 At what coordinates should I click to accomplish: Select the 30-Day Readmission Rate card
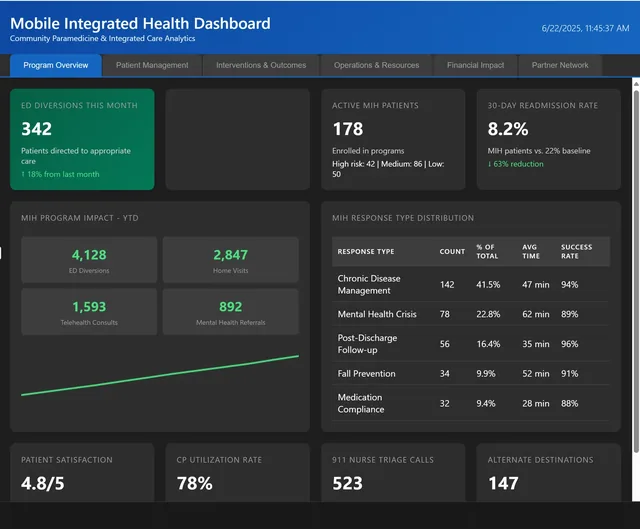click(549, 139)
